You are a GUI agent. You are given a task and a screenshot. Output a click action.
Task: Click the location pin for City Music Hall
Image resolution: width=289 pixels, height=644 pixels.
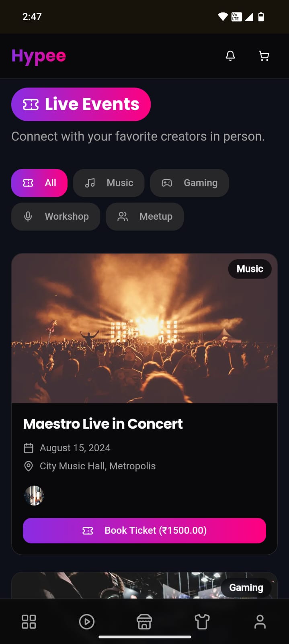tap(29, 466)
